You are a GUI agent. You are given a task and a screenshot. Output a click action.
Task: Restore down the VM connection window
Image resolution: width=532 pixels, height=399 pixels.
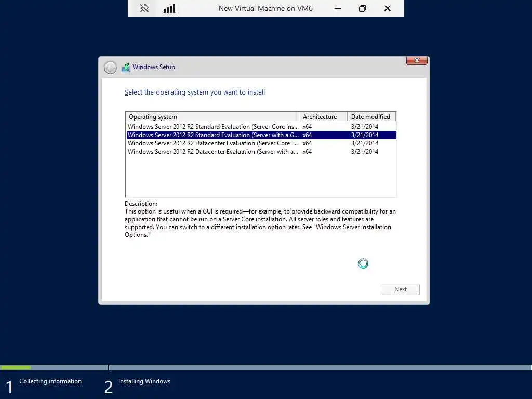[362, 8]
